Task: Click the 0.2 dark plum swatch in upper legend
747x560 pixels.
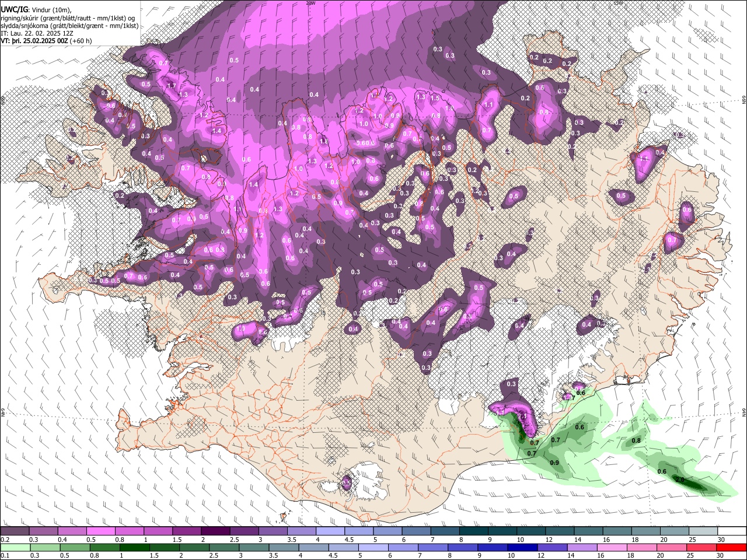Action: click(x=15, y=531)
